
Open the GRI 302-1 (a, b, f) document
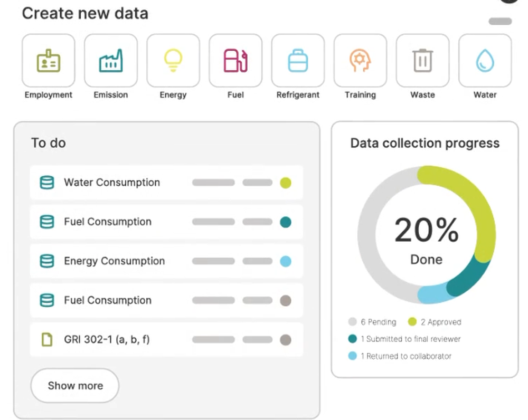pos(107,340)
